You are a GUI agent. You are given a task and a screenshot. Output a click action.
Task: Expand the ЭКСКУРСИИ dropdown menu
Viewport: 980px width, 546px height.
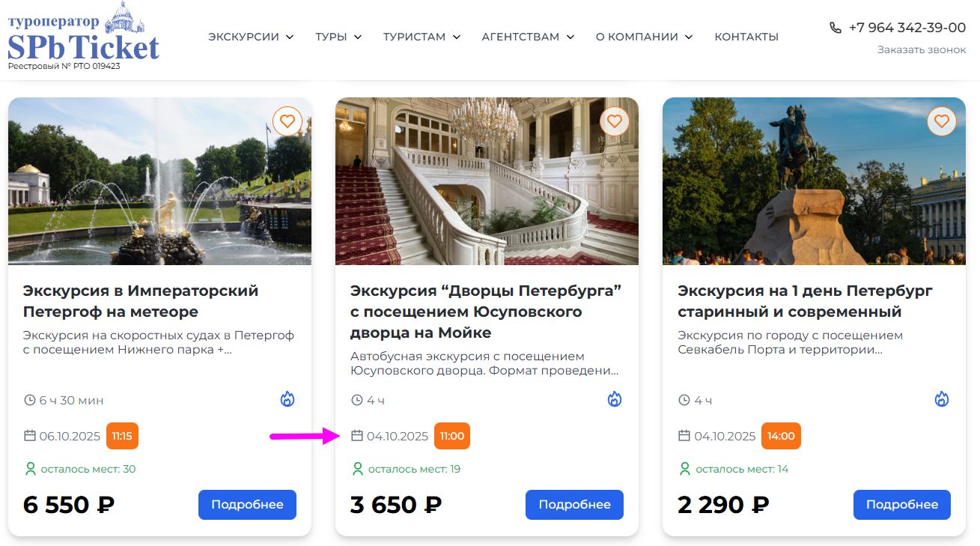(x=251, y=37)
